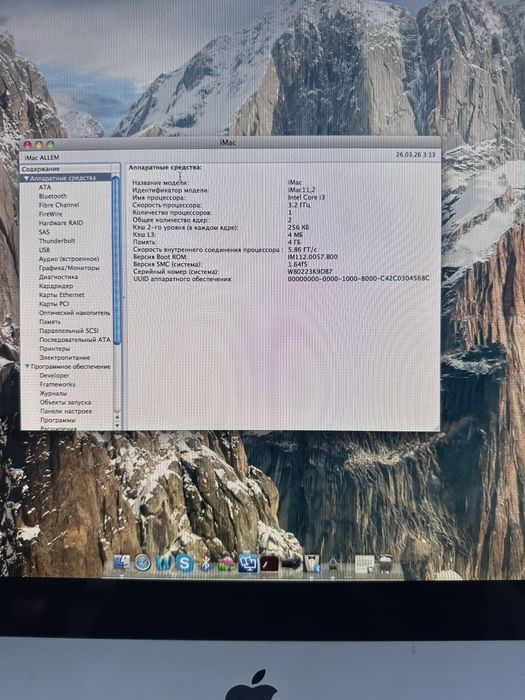Select the Аппаратные средства sidebar row

click(66, 178)
